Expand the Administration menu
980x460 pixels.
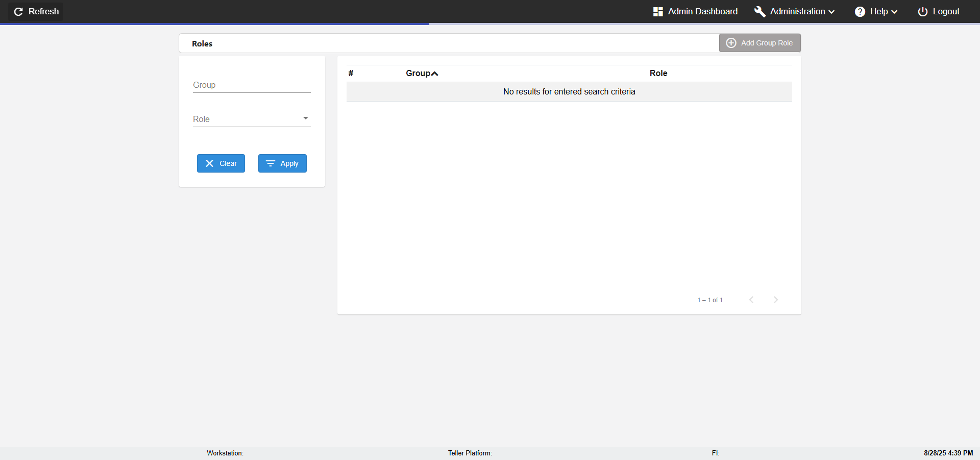794,11
